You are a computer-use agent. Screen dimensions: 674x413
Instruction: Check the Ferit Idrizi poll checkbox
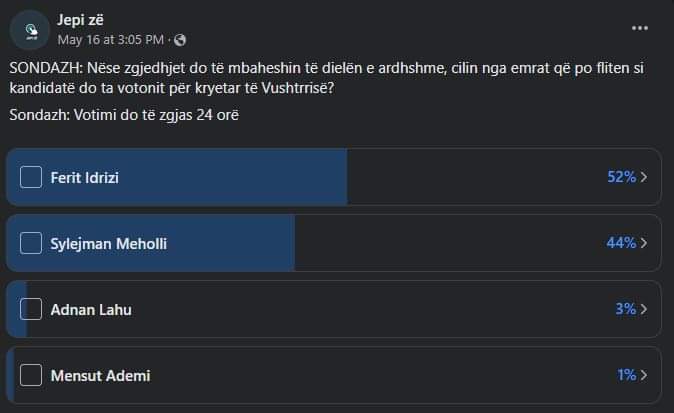(x=31, y=177)
